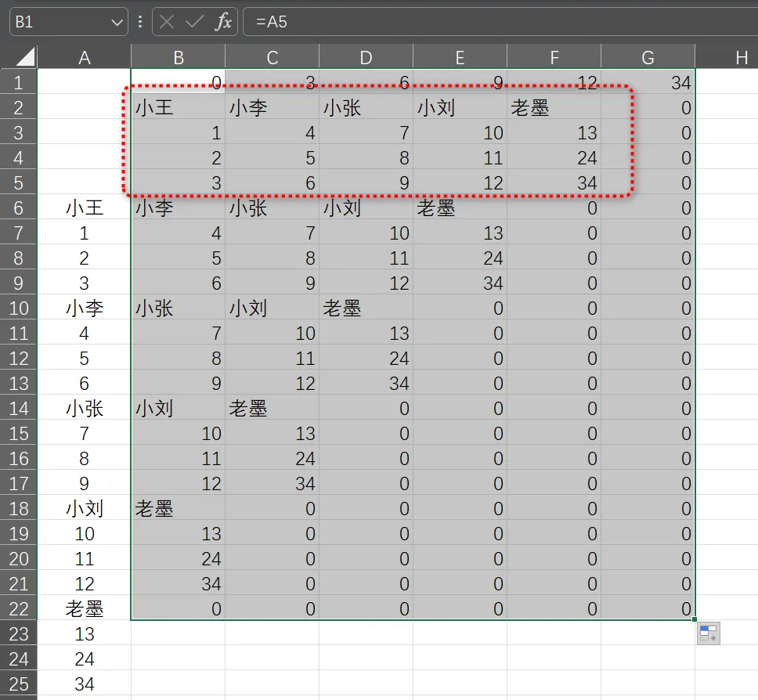The image size is (758, 700).
Task: Click cell F4 containing 24
Action: coord(554,157)
